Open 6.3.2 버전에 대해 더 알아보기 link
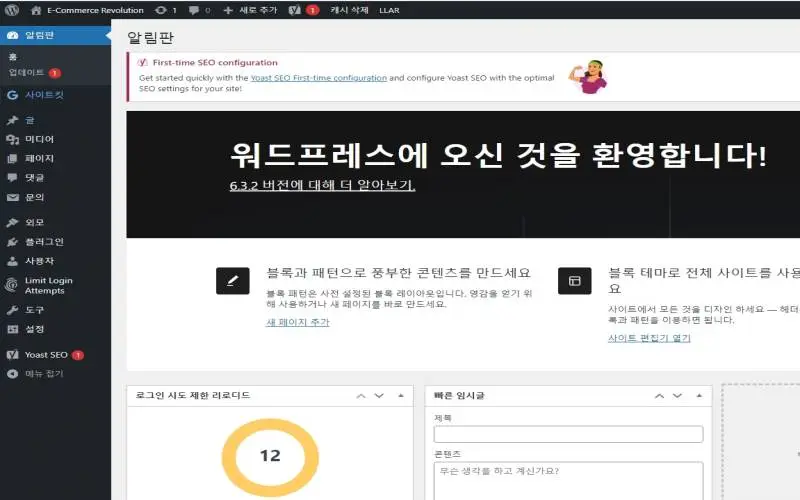 [x=322, y=185]
